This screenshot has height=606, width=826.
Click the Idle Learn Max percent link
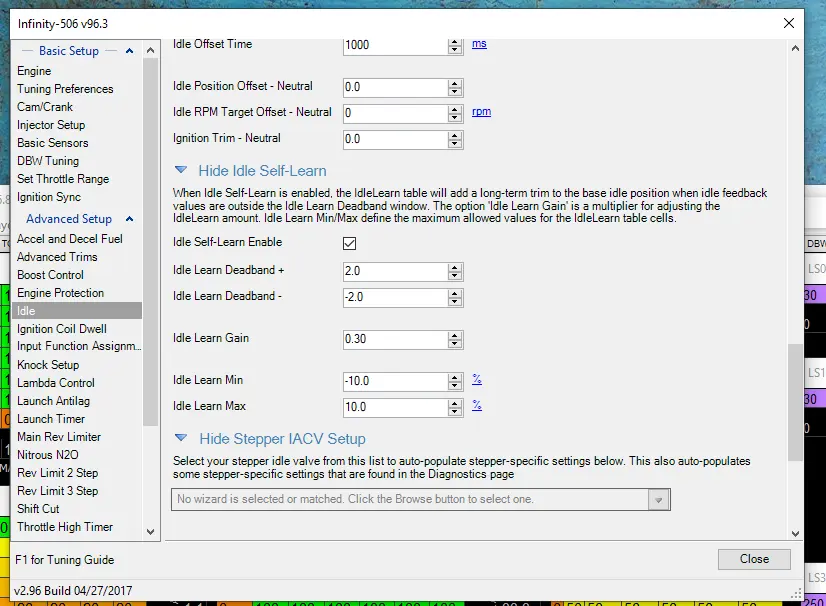[x=477, y=405]
